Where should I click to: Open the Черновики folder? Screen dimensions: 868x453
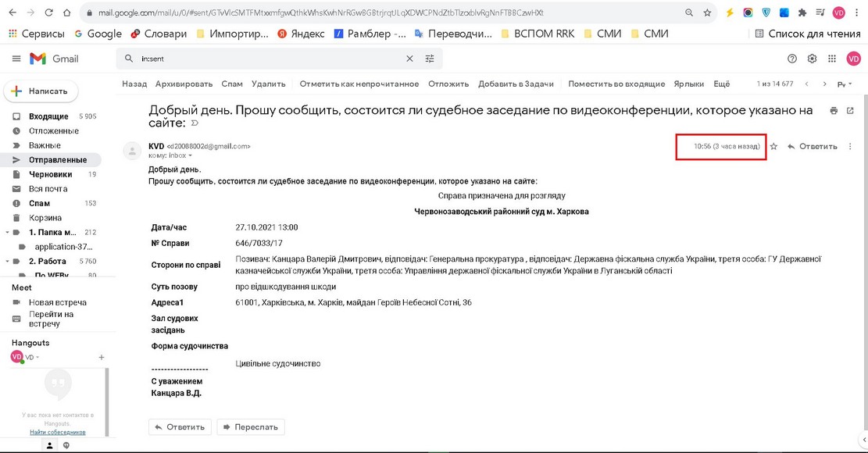click(x=51, y=174)
